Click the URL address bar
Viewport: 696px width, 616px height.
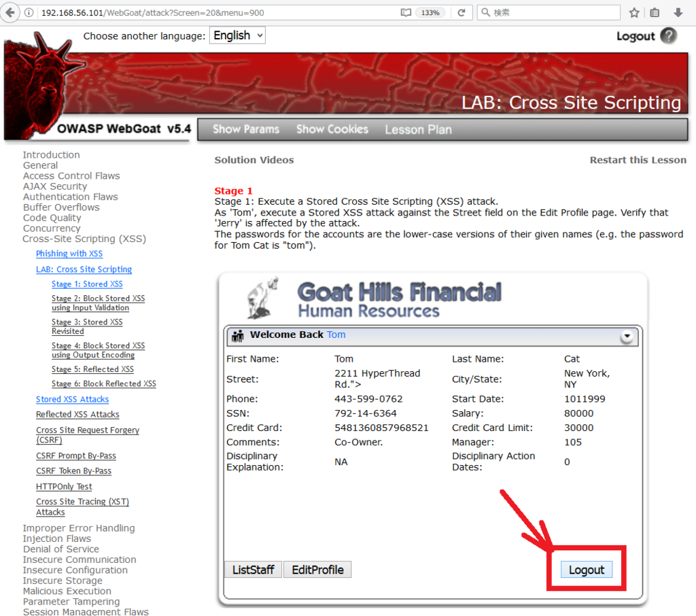[217, 12]
